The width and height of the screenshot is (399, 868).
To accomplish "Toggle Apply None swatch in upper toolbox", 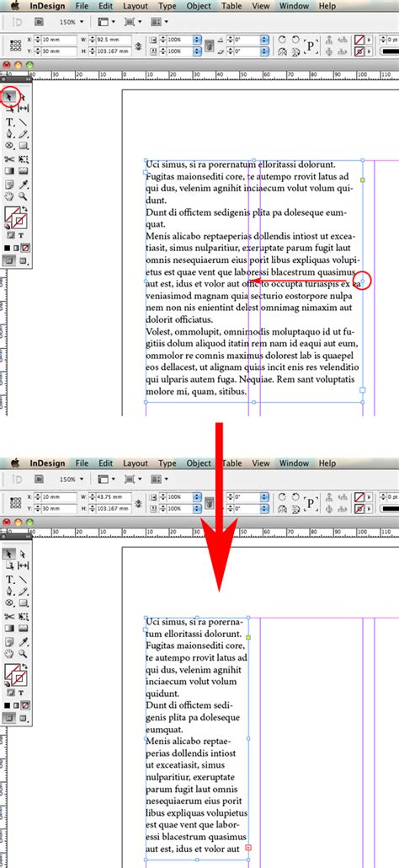I will [x=25, y=248].
